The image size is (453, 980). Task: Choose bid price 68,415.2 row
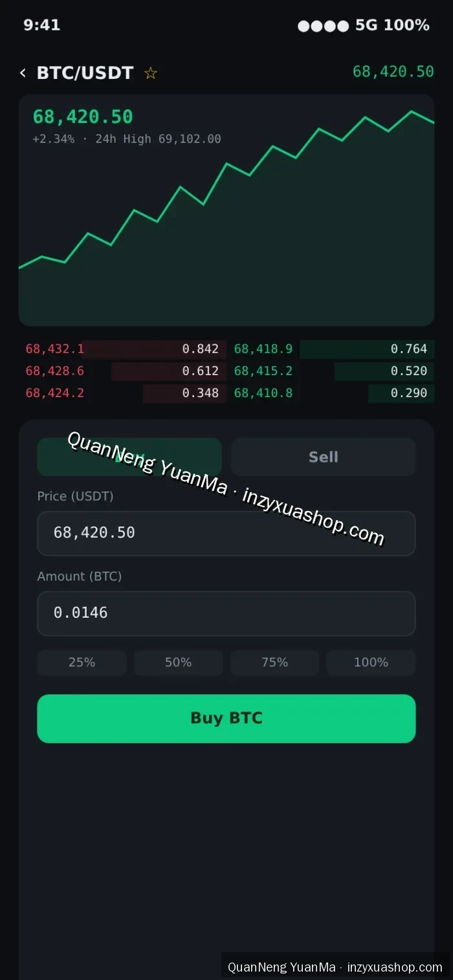(x=334, y=371)
